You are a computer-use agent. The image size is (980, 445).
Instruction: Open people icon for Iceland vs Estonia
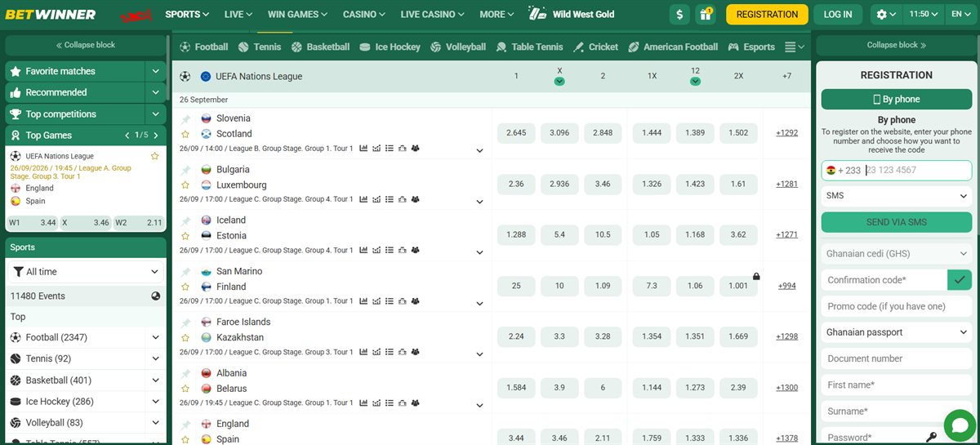point(415,251)
